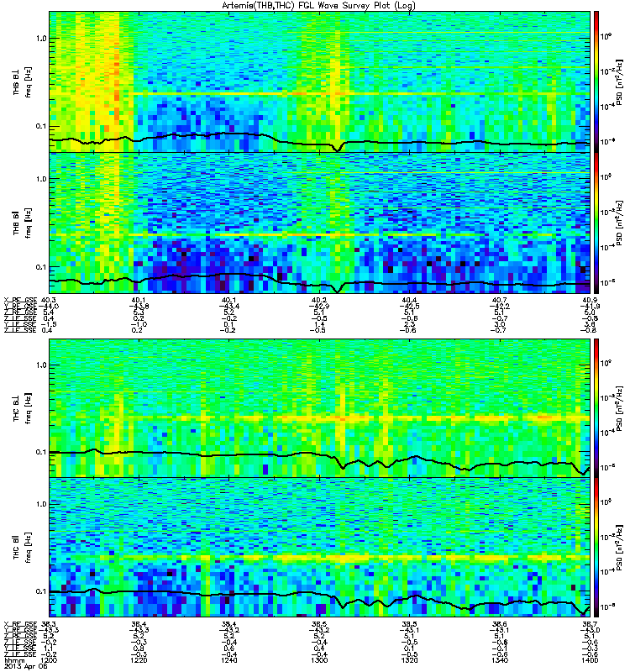Click THB Y_RE_GSE value '-44.0'
630x672 pixels.
pyautogui.click(x=49, y=307)
